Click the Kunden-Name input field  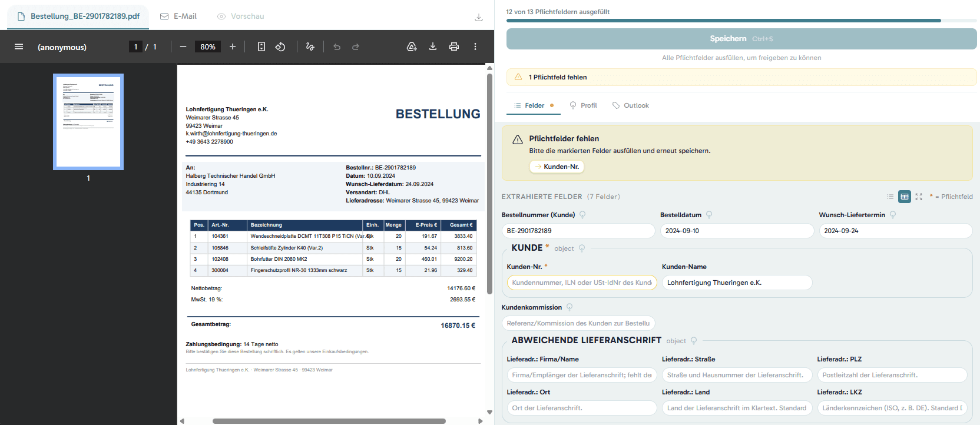pos(737,283)
